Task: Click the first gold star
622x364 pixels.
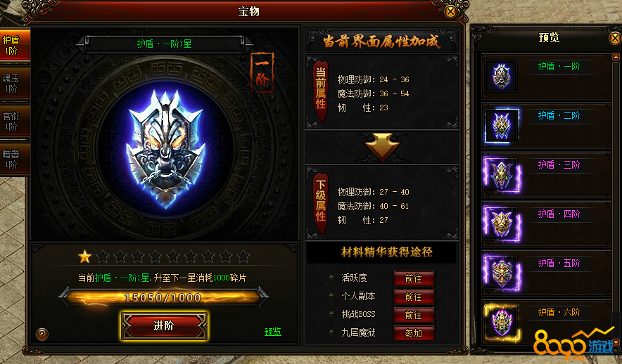Action: (x=84, y=256)
